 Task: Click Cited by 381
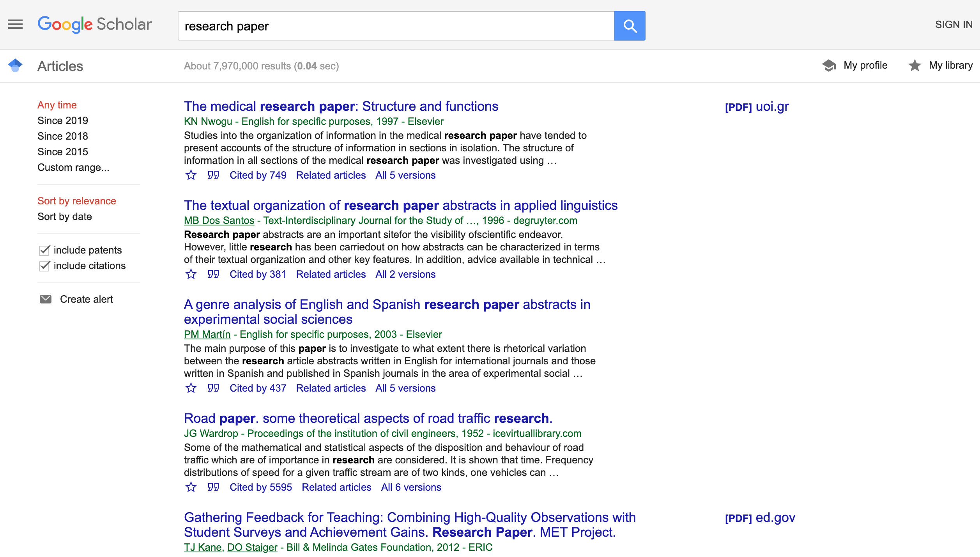(x=258, y=274)
